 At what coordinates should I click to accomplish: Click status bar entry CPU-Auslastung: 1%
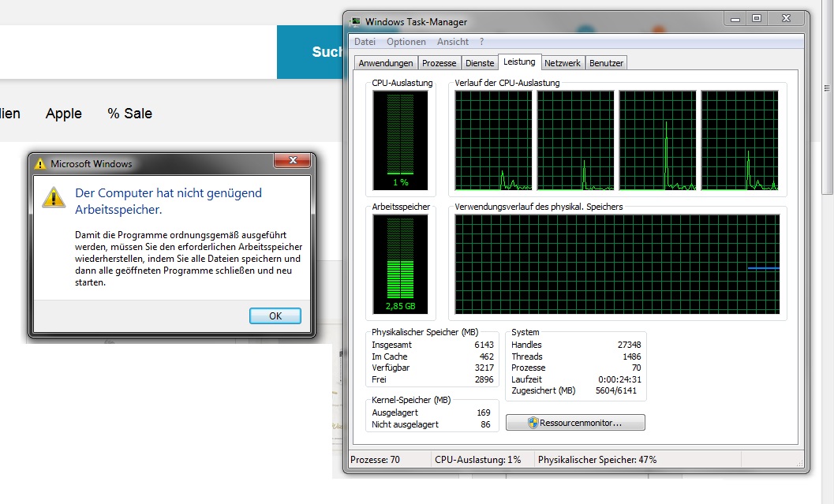477,460
